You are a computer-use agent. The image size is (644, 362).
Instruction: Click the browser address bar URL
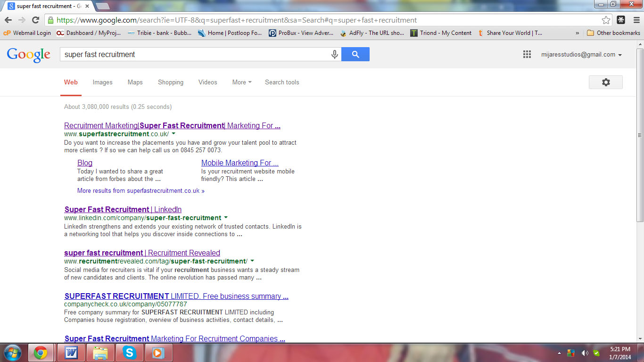point(325,20)
